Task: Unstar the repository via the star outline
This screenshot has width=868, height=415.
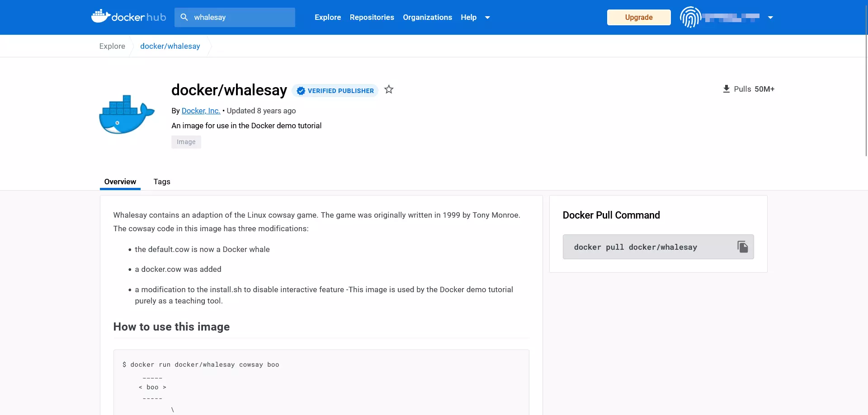Action: pyautogui.click(x=389, y=89)
